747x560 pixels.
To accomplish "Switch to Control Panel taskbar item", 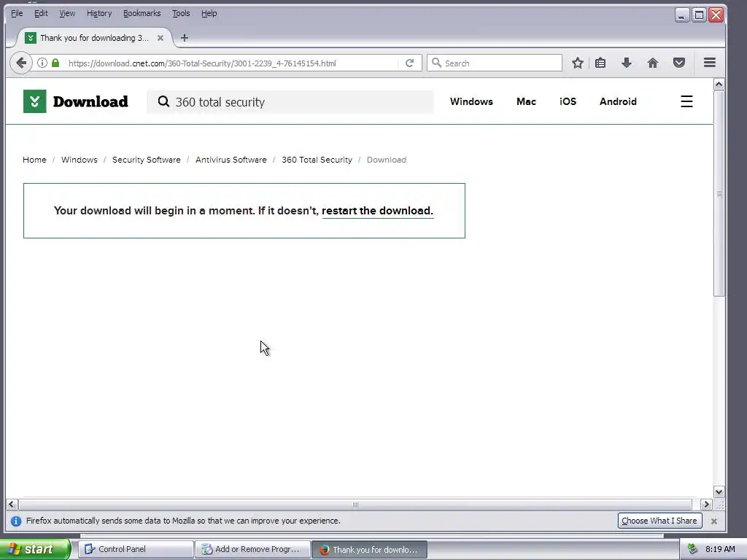I will coord(136,549).
